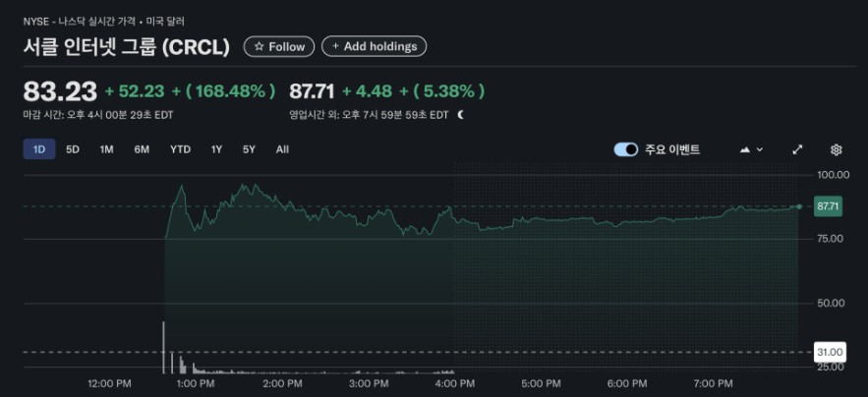
Task: Click the 3:00 PM axis label
Action: coord(368,383)
